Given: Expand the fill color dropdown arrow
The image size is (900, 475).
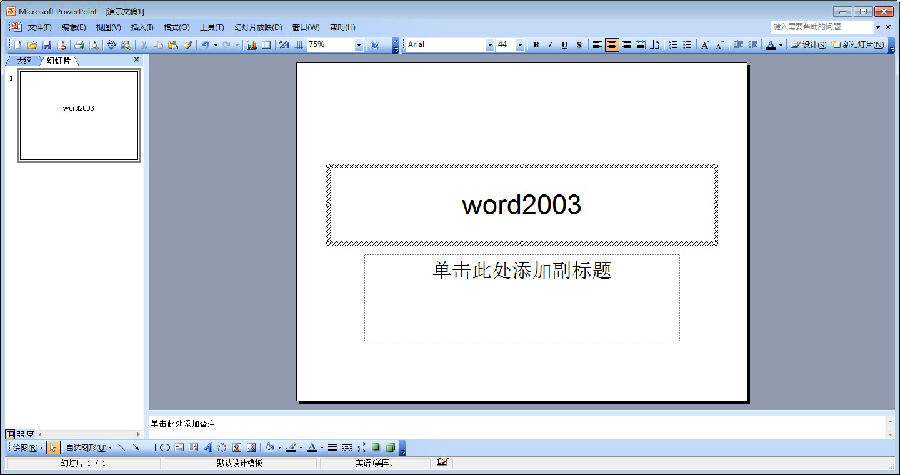Looking at the screenshot, I should coord(280,447).
